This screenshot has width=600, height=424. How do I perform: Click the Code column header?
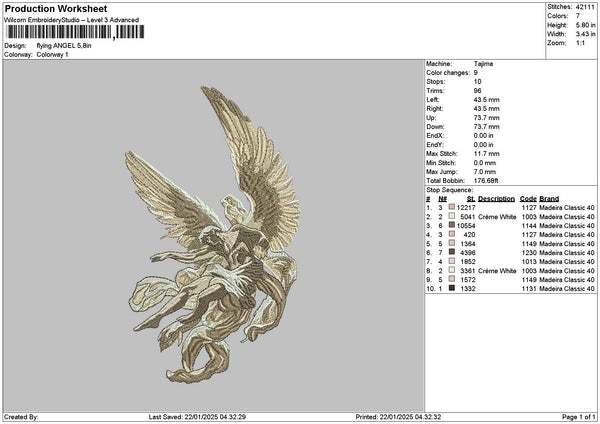pyautogui.click(x=528, y=198)
